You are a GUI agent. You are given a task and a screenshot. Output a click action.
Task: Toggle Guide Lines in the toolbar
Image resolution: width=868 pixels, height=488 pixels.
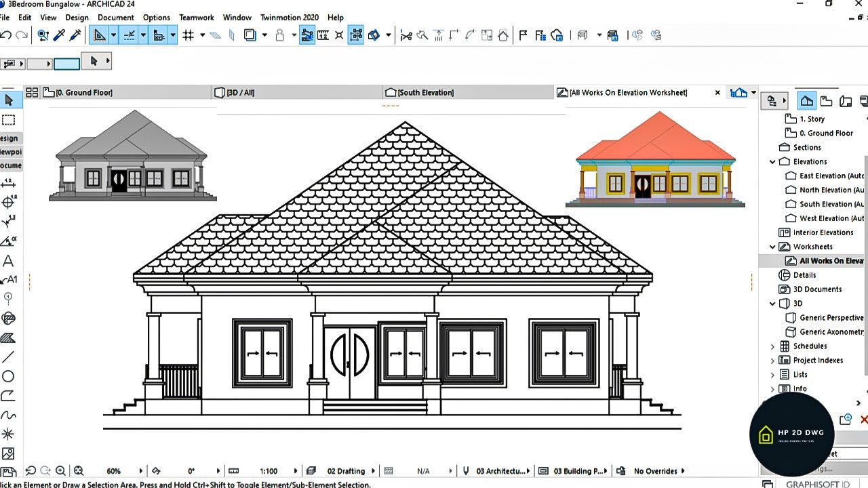[130, 35]
